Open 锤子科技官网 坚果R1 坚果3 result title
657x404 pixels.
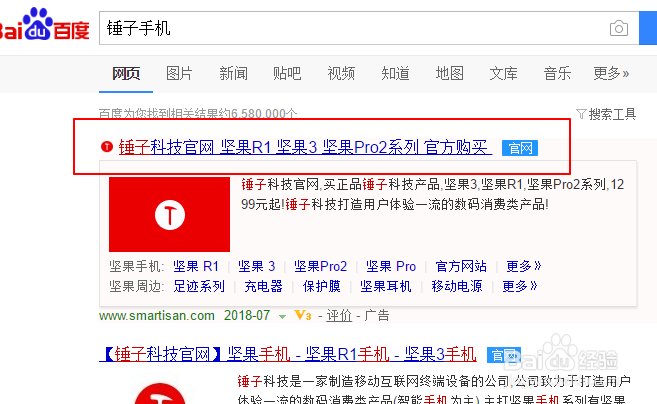tap(305, 147)
